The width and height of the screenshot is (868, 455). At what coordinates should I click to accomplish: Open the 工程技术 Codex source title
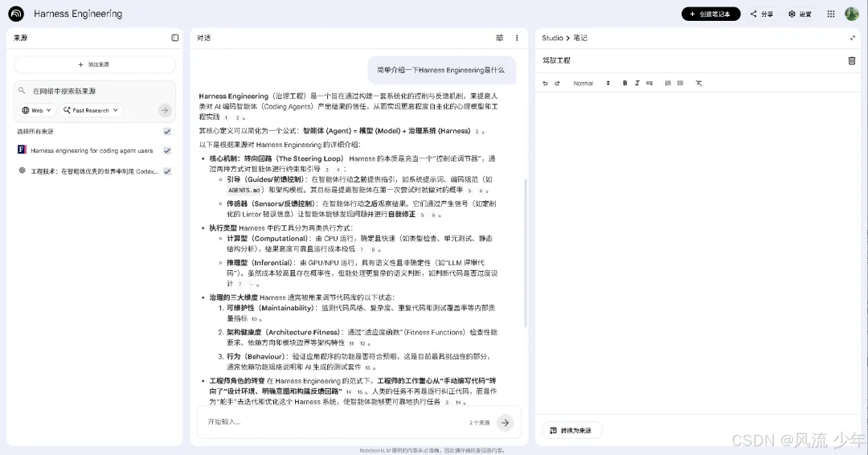(95, 171)
